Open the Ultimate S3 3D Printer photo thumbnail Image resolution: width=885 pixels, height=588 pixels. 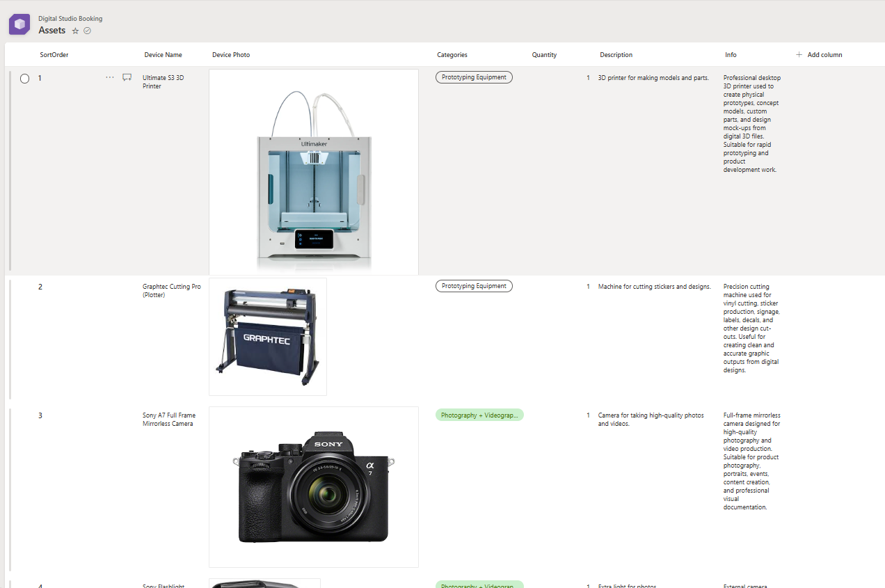(314, 172)
